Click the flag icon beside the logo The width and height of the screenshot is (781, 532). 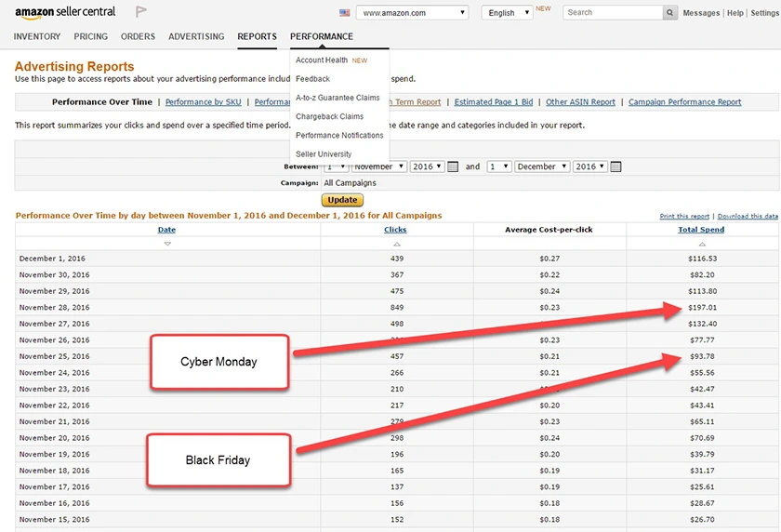coord(141,11)
